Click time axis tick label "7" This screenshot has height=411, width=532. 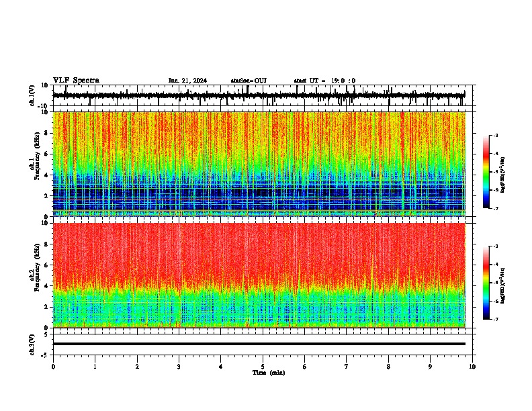347,367
